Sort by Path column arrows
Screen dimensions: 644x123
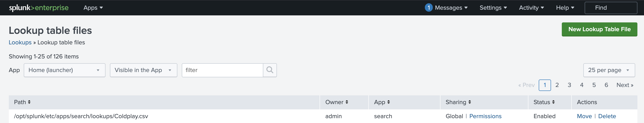(29, 102)
